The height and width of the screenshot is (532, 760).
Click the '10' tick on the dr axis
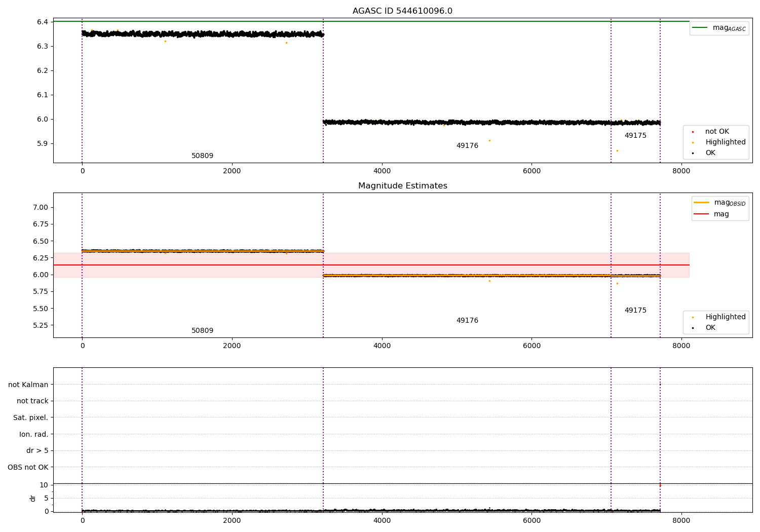click(x=44, y=485)
